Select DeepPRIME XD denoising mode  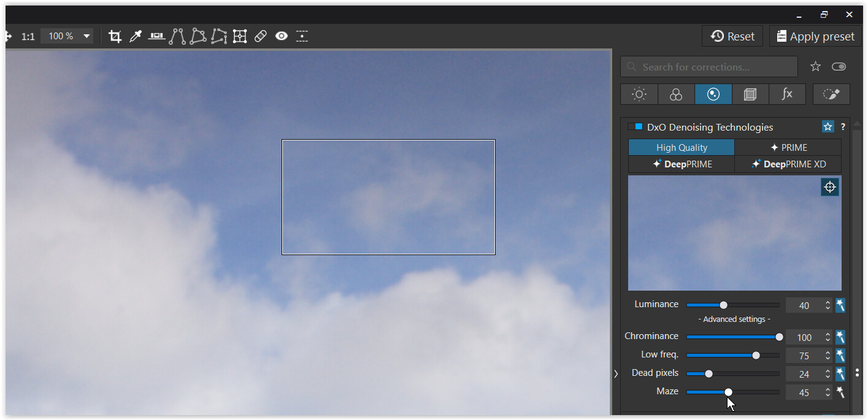click(788, 164)
